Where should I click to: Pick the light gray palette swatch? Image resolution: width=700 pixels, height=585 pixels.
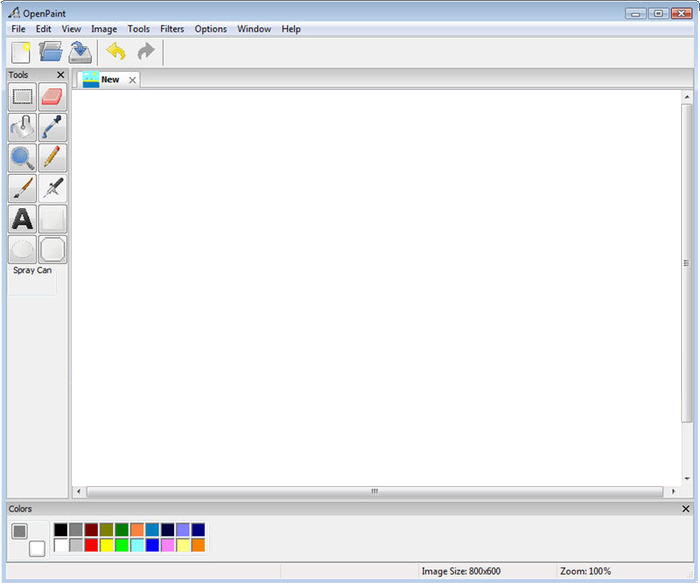coord(76,545)
